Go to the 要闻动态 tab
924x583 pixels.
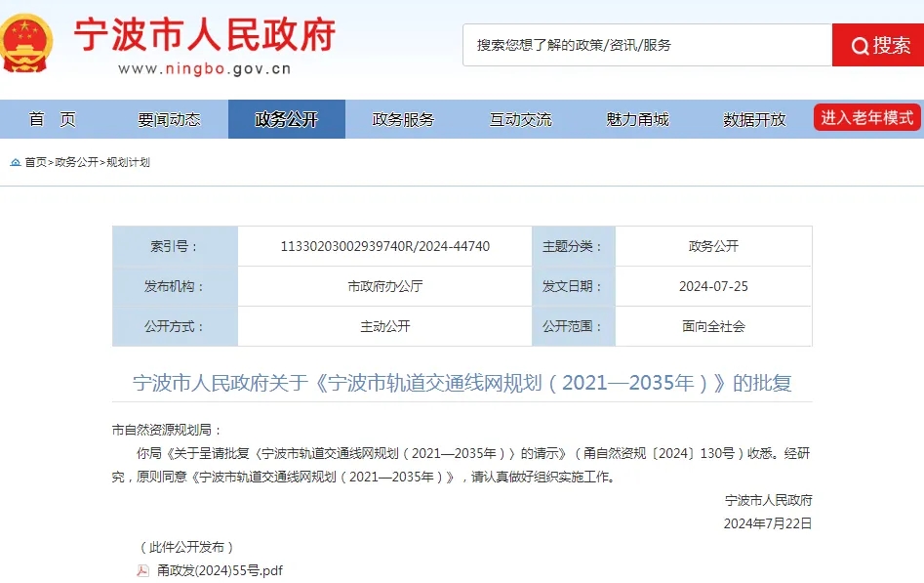tap(169, 119)
